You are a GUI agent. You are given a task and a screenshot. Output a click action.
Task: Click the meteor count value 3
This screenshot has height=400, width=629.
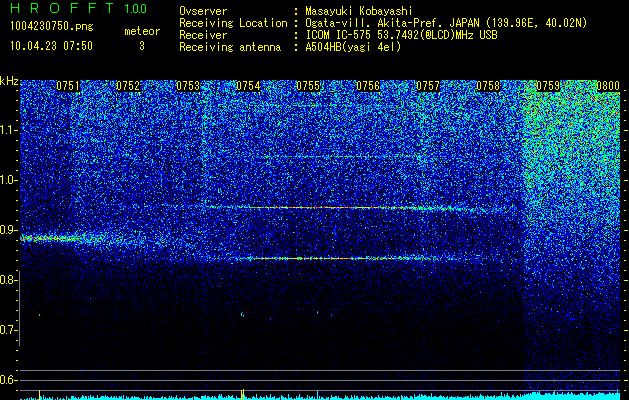(x=142, y=46)
